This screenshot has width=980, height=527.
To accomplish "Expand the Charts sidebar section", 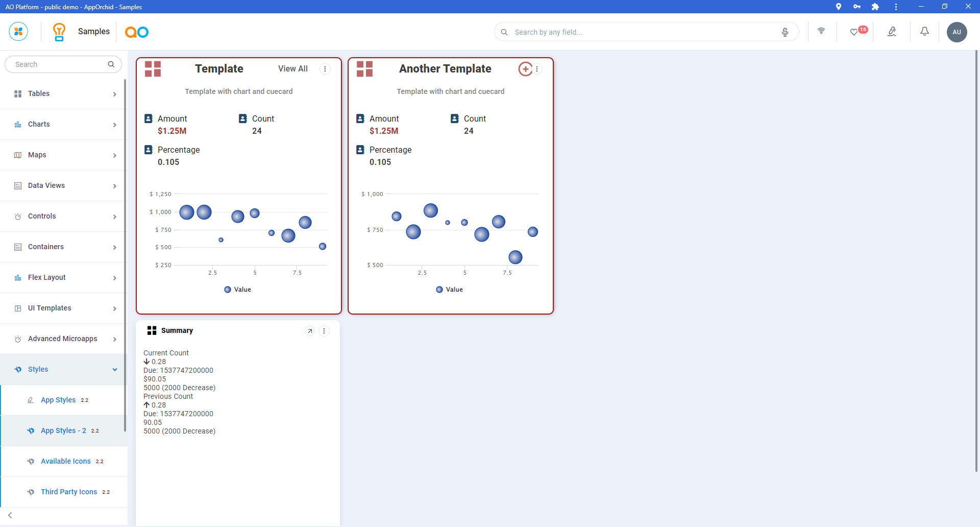I will point(63,125).
